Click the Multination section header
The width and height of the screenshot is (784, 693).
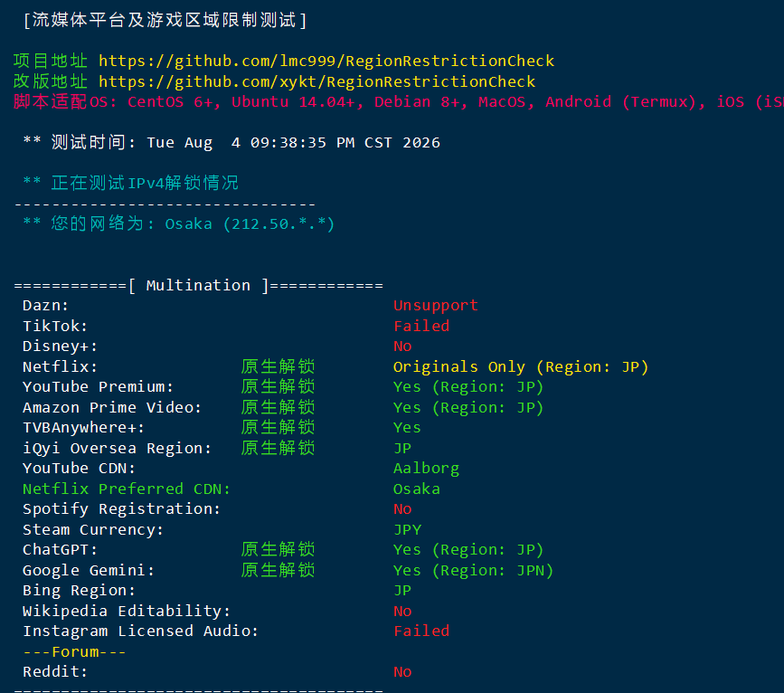point(199,285)
